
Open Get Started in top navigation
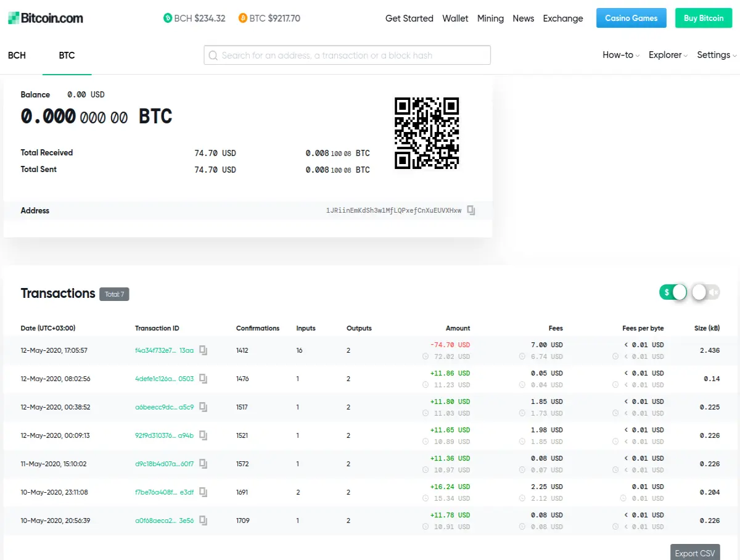coord(409,19)
